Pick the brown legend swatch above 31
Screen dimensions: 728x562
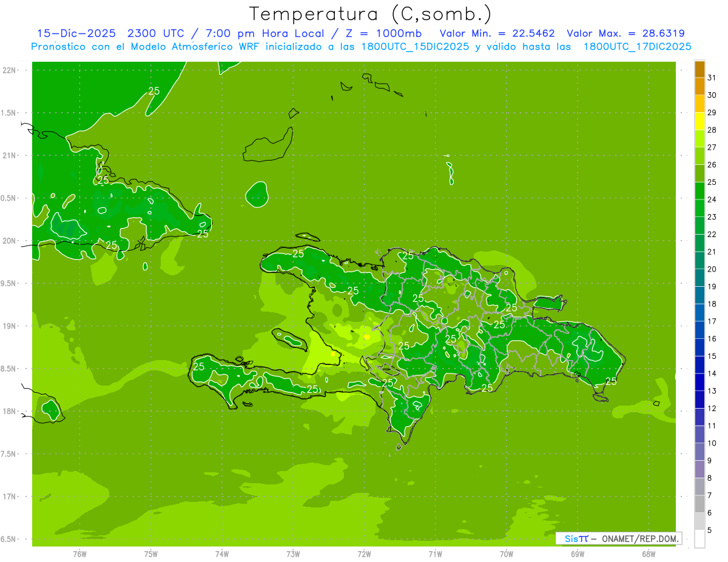click(x=699, y=69)
